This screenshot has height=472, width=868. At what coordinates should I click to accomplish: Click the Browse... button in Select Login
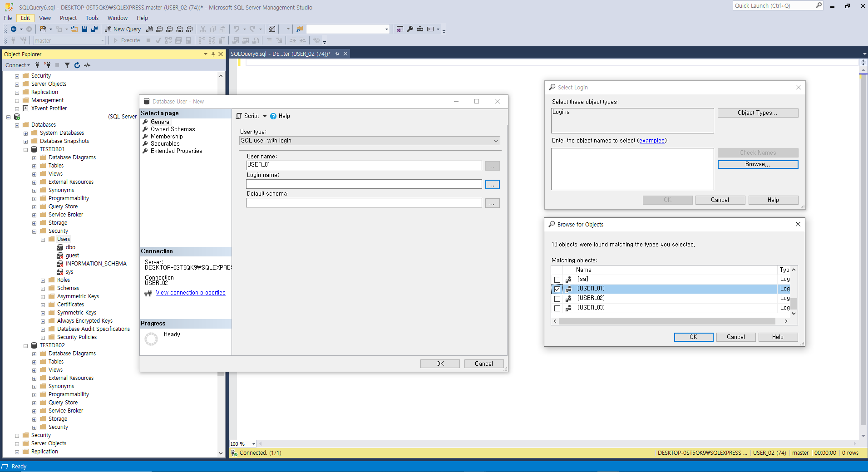coord(758,164)
